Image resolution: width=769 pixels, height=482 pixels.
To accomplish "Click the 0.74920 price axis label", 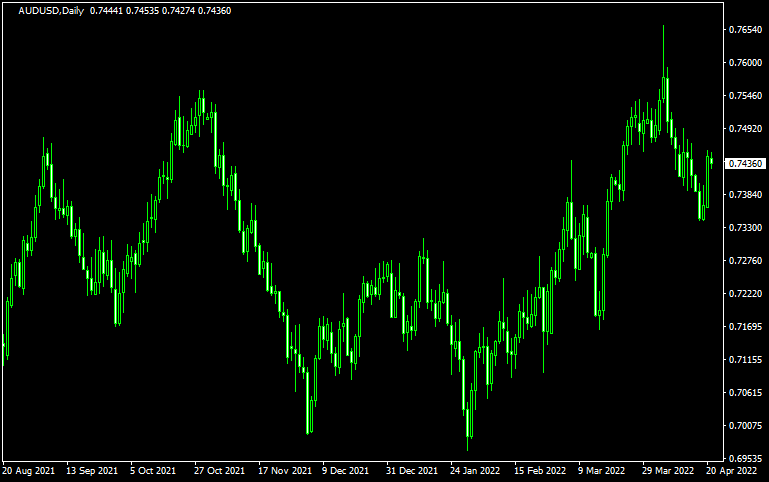I will 745,129.
